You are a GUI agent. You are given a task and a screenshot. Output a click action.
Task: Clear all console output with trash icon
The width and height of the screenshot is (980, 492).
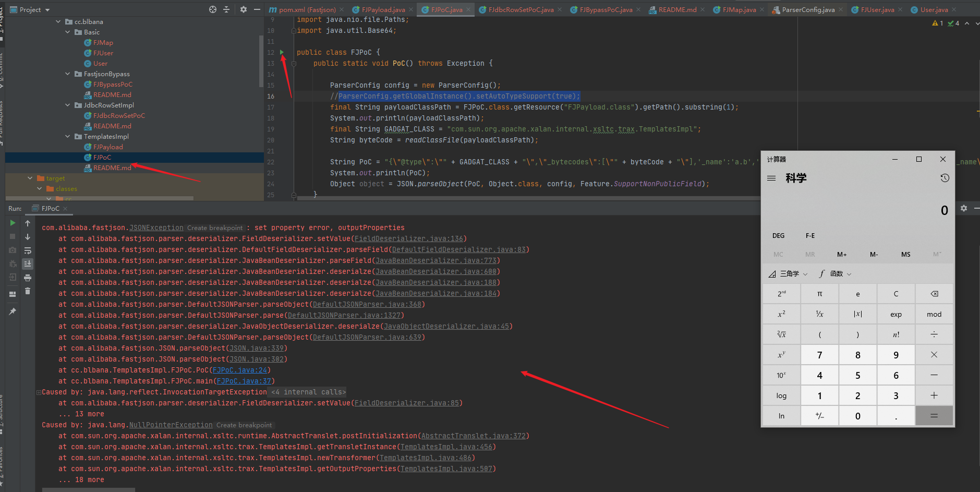(28, 291)
